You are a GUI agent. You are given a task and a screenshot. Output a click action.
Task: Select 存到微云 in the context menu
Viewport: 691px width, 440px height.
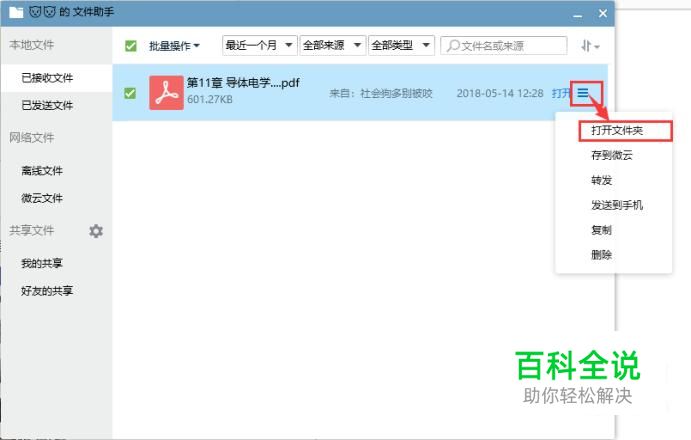tap(612, 155)
